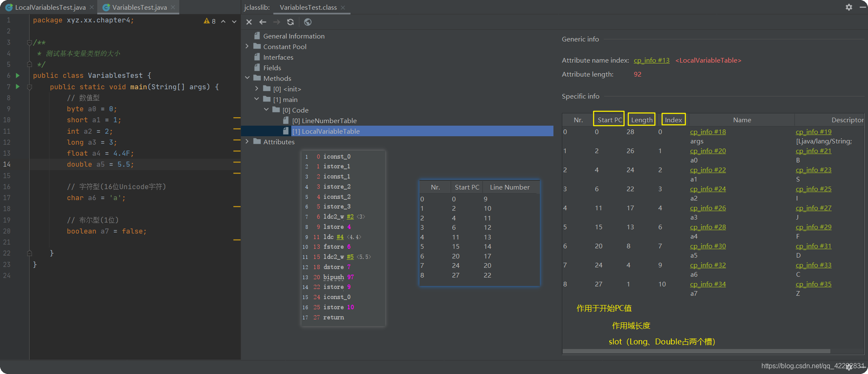Screen dimensions: 868x374
Task: Click attribute length value 92
Action: [x=638, y=74]
